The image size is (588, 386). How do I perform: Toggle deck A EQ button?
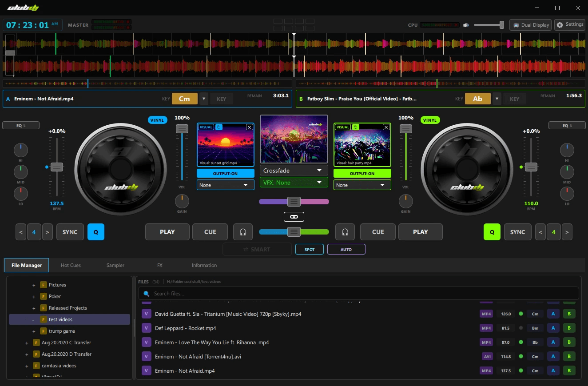[x=21, y=126]
